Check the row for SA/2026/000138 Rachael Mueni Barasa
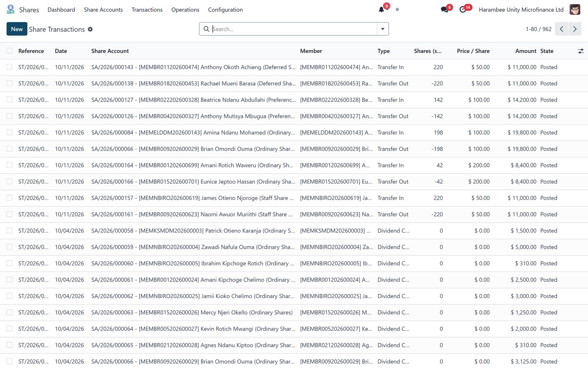Viewport: 588px width, 368px height. coord(10,84)
